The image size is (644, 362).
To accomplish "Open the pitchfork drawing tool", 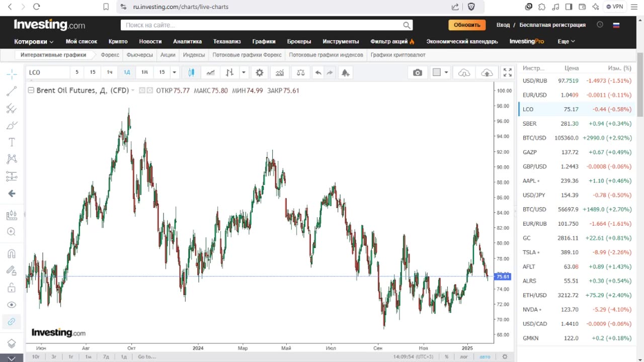I will (12, 108).
